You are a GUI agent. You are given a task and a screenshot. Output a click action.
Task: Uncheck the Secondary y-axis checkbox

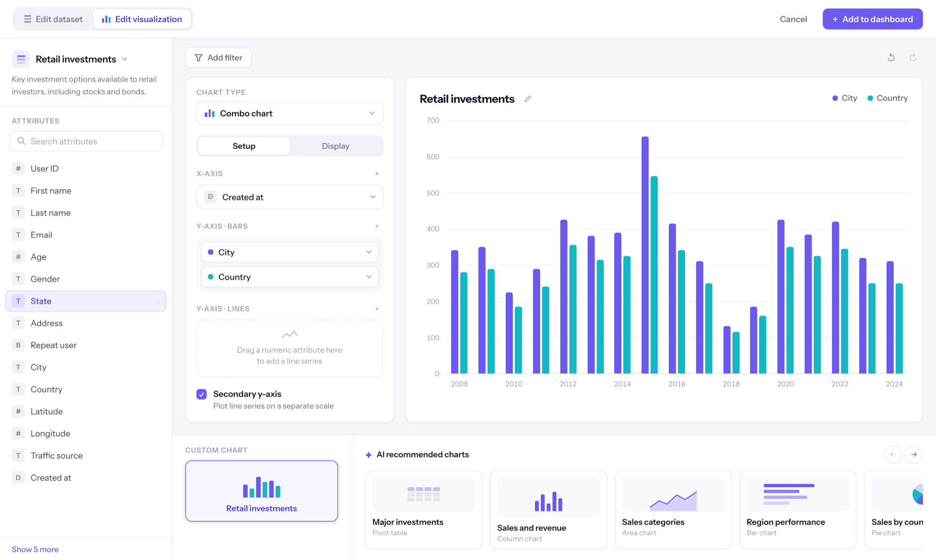click(x=202, y=394)
